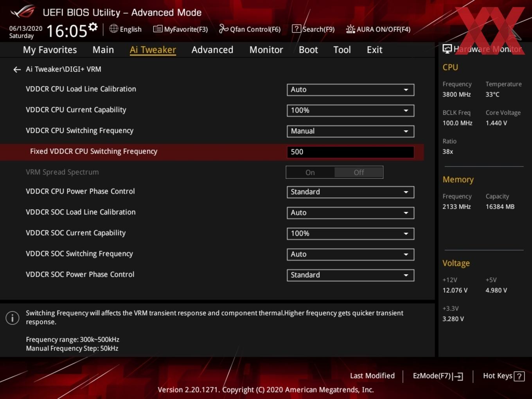
Task: Open Qfan Control(F6)
Action: (x=250, y=29)
